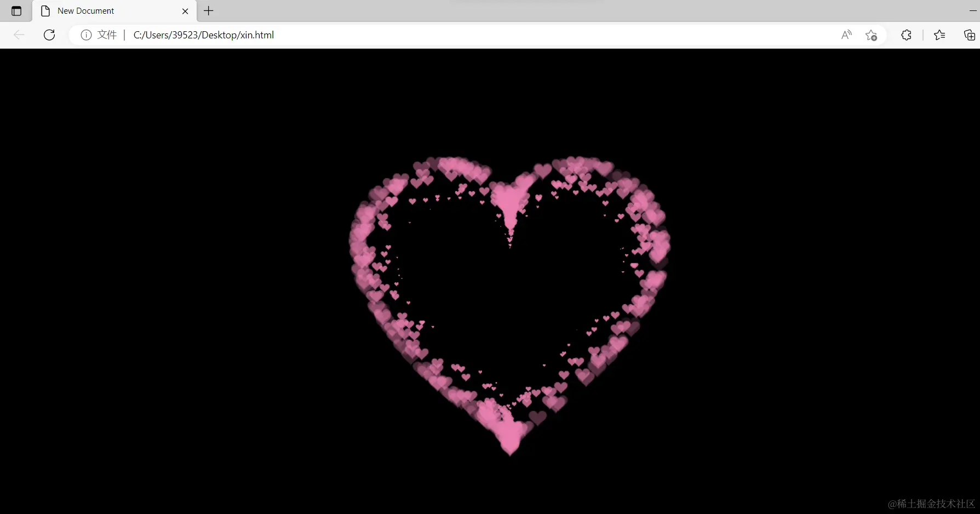Viewport: 980px width, 514px height.
Task: Go back to previous page
Action: tap(19, 35)
